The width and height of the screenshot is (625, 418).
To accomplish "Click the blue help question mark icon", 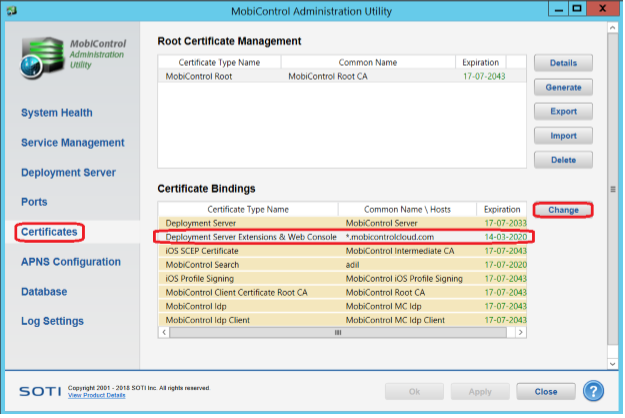I will 595,391.
